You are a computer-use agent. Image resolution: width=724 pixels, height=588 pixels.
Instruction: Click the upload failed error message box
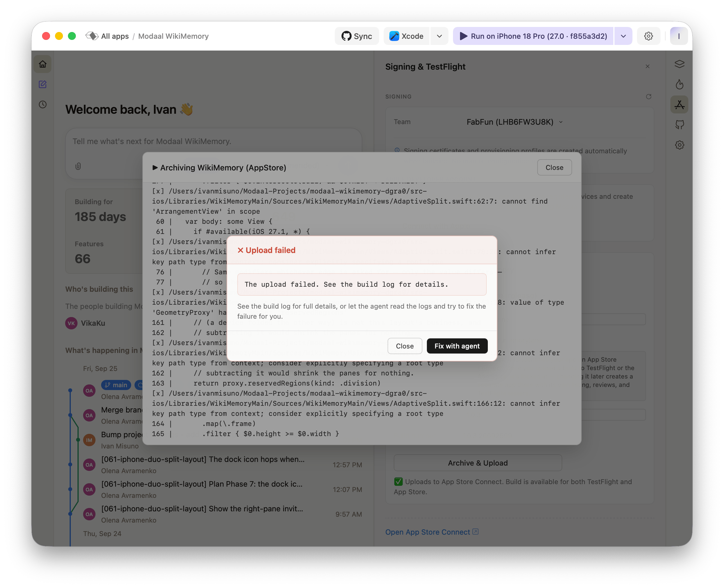click(362, 284)
